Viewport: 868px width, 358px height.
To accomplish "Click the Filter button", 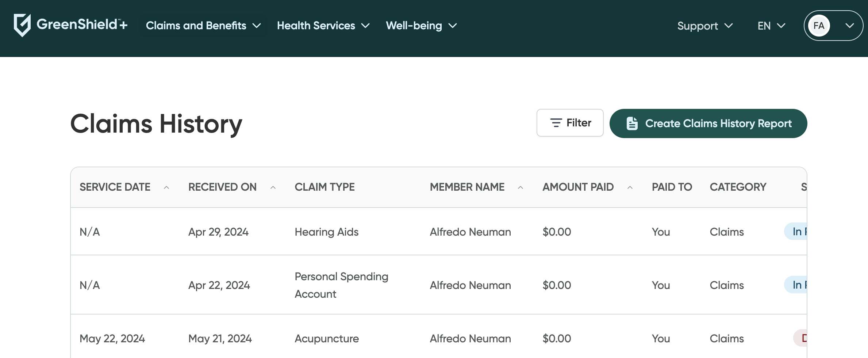I will click(570, 123).
